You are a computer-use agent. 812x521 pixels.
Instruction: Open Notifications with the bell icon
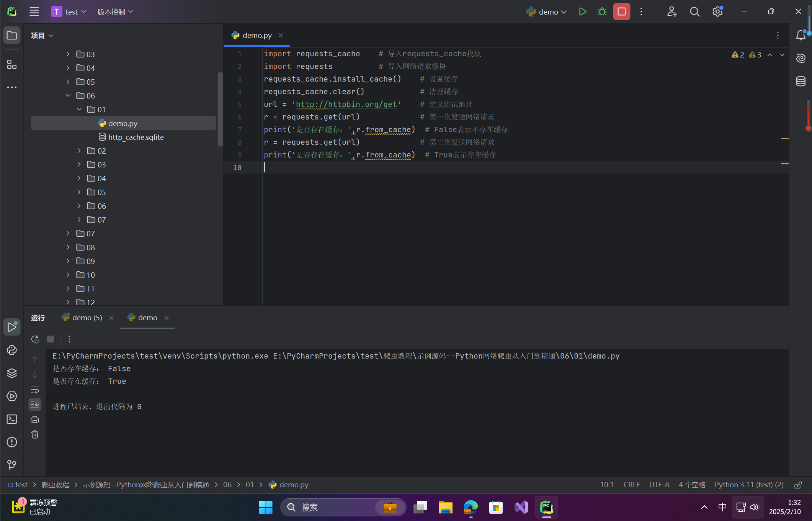tap(801, 35)
